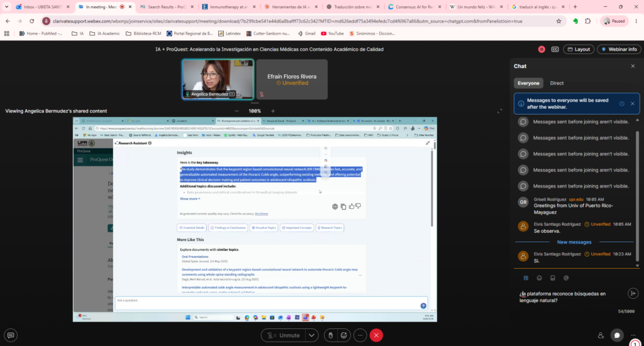The width and height of the screenshot is (644, 346).
Task: Send the typed chat message
Action: point(633,293)
